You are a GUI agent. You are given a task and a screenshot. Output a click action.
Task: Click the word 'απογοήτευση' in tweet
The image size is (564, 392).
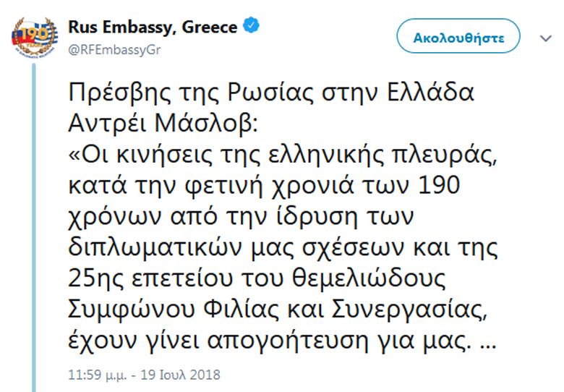(x=288, y=341)
